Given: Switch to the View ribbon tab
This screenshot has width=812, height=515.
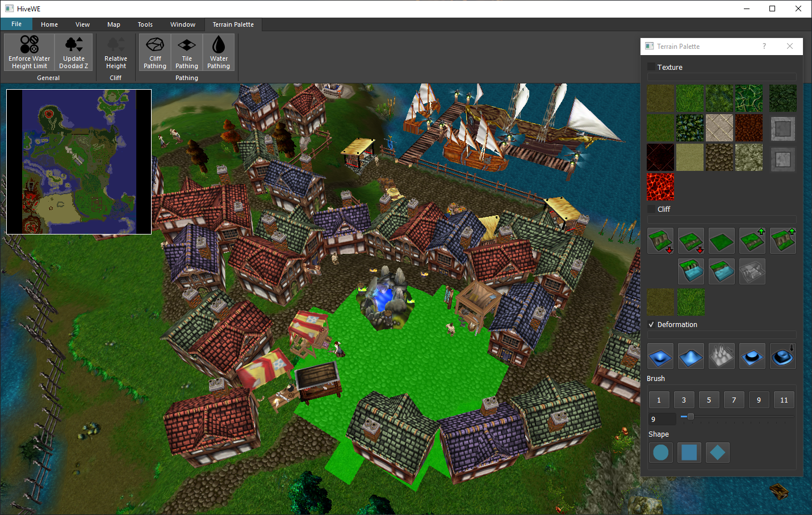Looking at the screenshot, I should (x=83, y=24).
